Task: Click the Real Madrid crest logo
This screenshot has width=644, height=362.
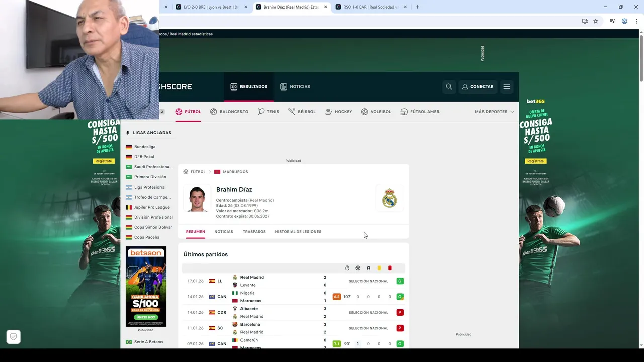Action: click(x=389, y=198)
